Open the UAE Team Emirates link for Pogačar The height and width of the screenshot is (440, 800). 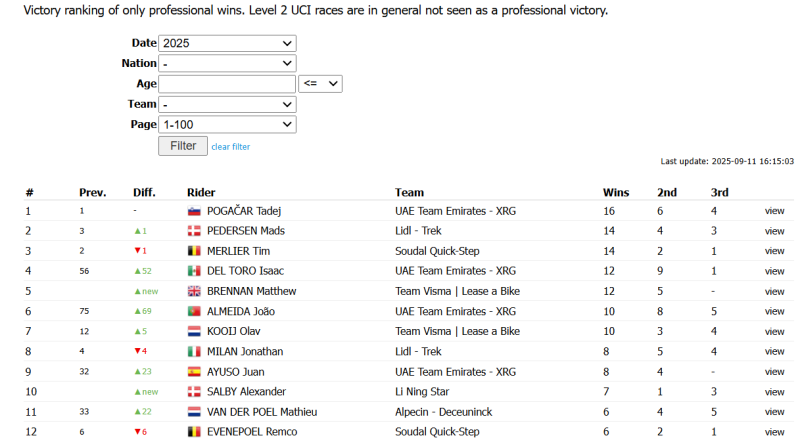tap(455, 211)
